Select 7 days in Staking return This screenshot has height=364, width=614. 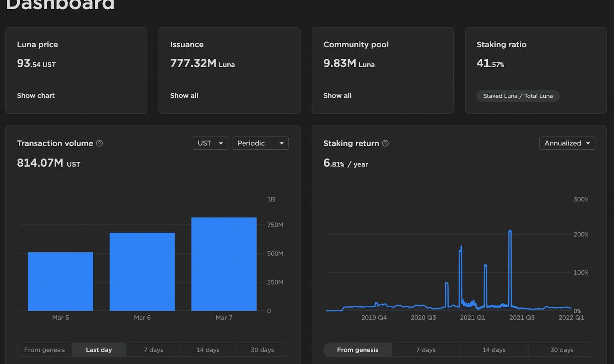click(x=426, y=350)
